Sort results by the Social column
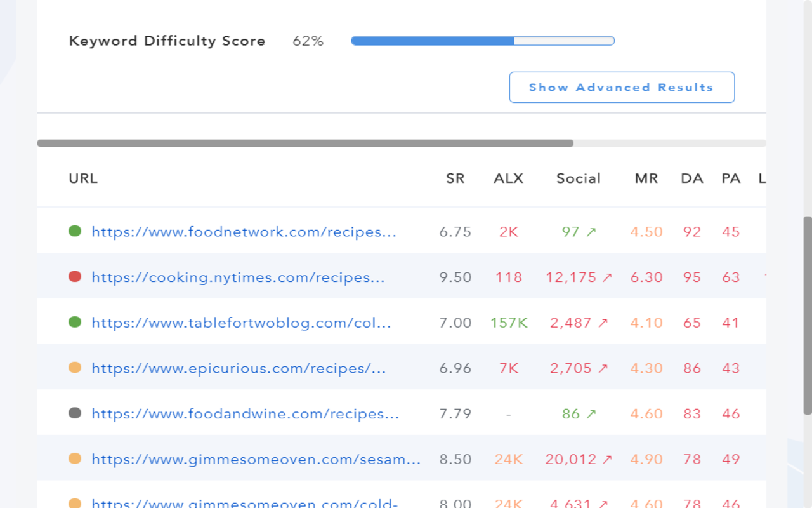 tap(578, 178)
